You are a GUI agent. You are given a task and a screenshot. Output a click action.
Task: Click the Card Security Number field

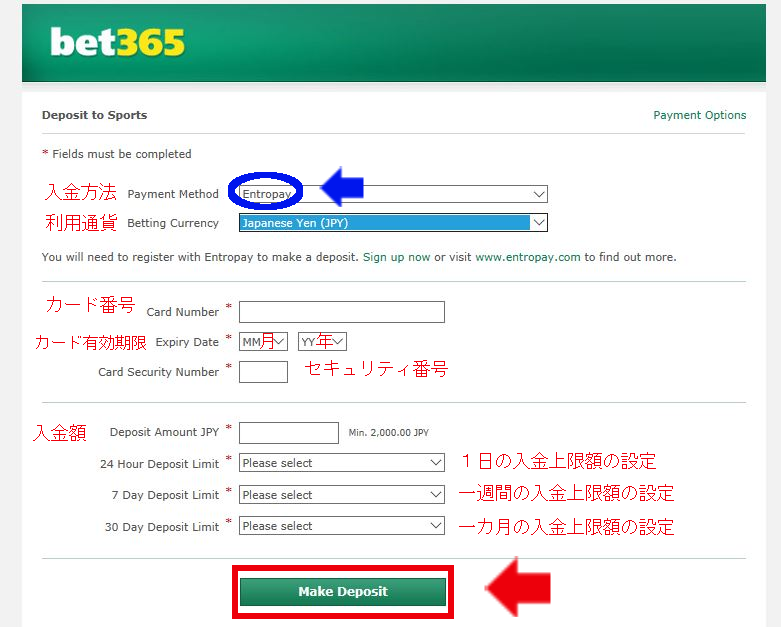coord(263,372)
